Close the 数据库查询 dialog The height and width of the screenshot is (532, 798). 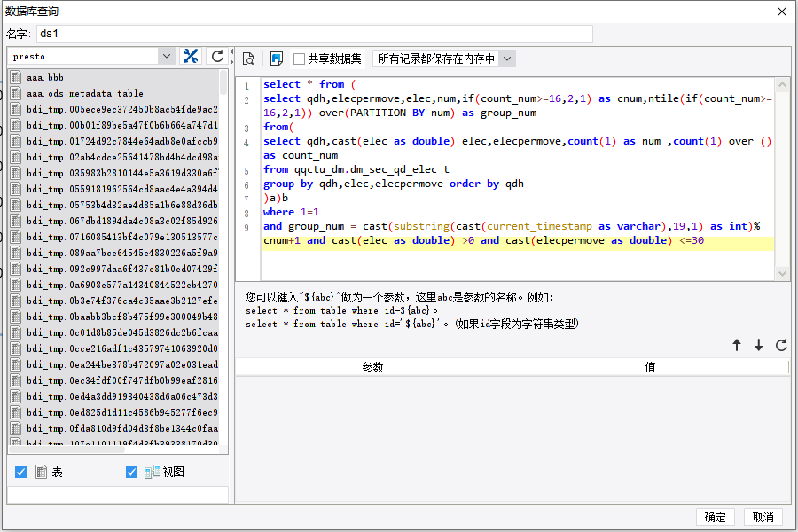point(782,12)
